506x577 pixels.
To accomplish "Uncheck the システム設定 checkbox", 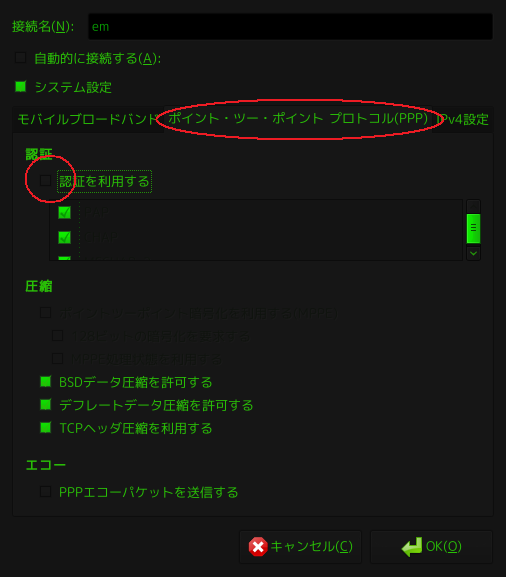I will coord(21,87).
